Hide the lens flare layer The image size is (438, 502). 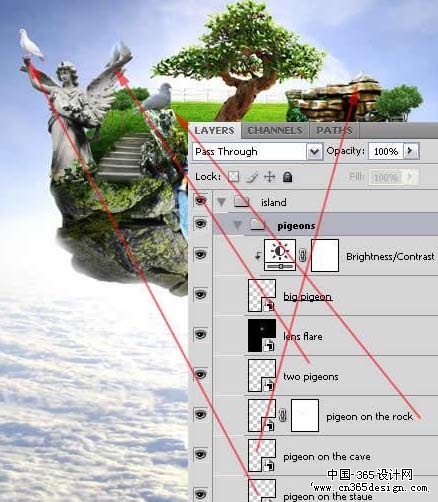coord(200,334)
